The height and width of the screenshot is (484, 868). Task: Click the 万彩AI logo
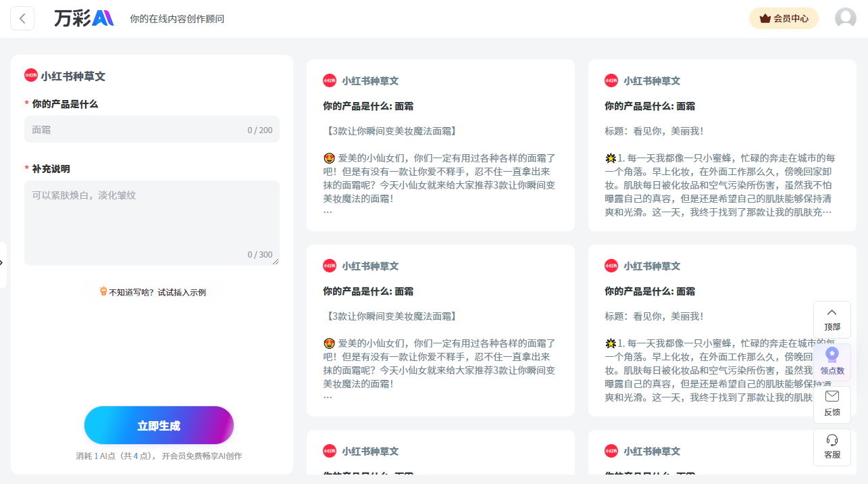point(84,18)
